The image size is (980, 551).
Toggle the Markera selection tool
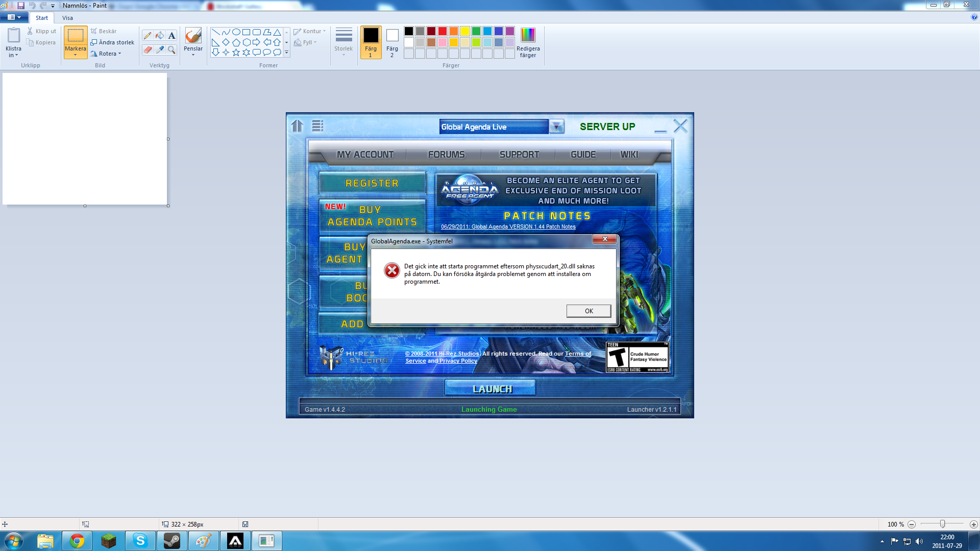tap(75, 36)
